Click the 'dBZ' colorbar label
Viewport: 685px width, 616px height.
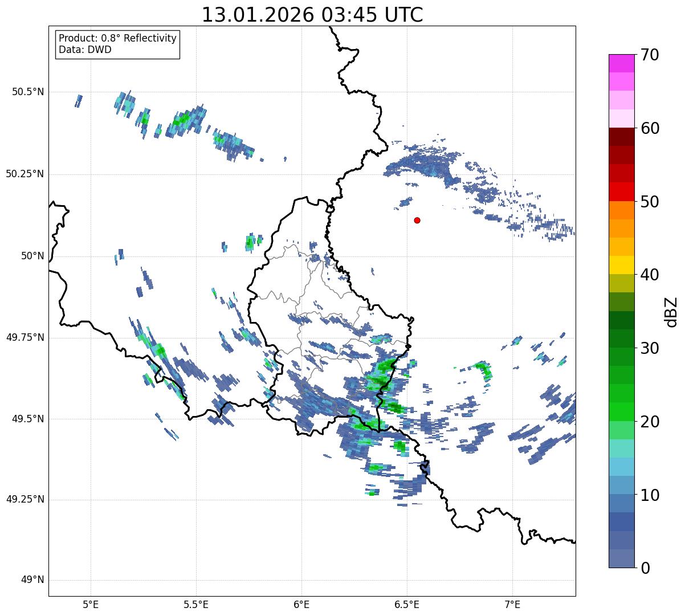[x=671, y=311]
